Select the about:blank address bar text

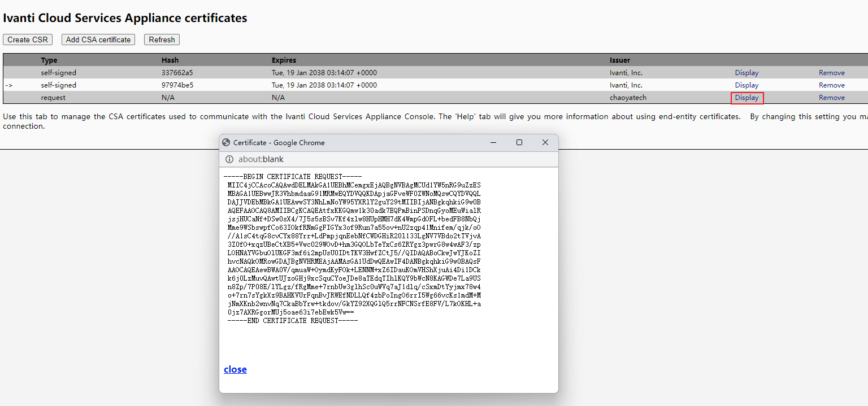(x=260, y=159)
